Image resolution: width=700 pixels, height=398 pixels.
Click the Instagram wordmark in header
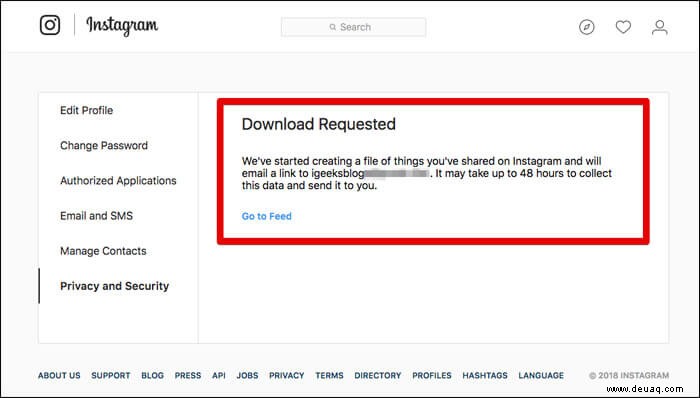pyautogui.click(x=122, y=26)
